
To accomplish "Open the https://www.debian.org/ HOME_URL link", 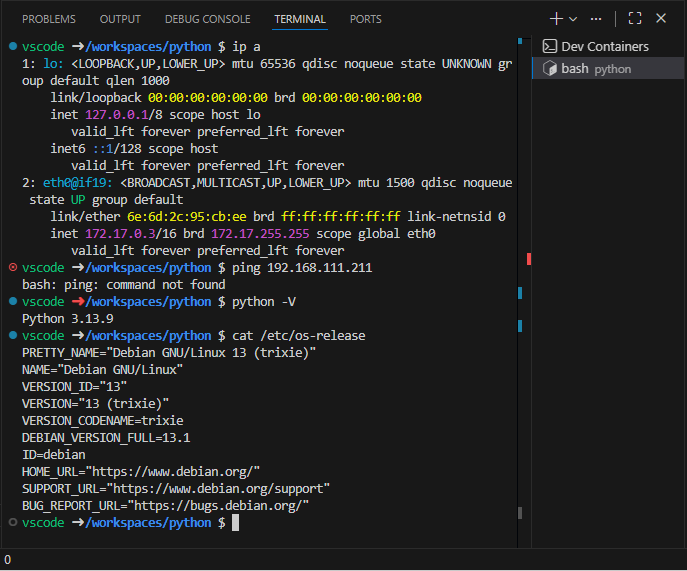I will (173, 472).
